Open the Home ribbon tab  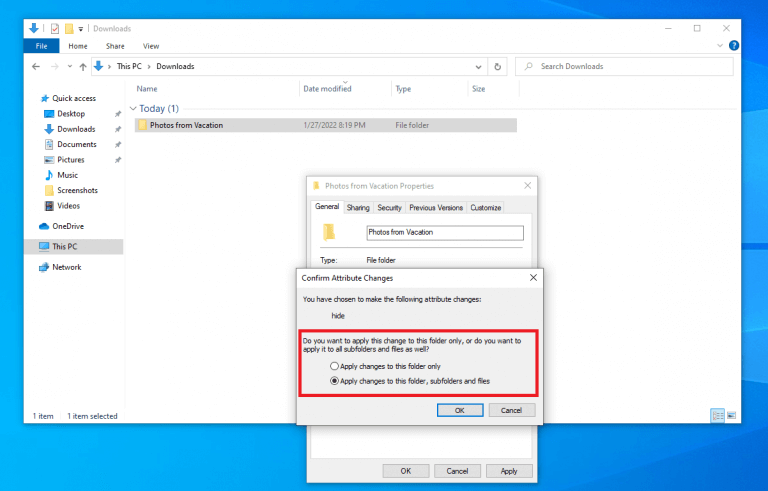coord(78,46)
